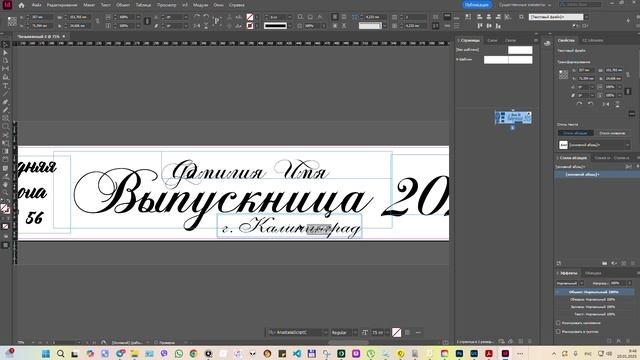
Task: Click the CC Libraries cloud icon in dock
Action: click(547, 43)
